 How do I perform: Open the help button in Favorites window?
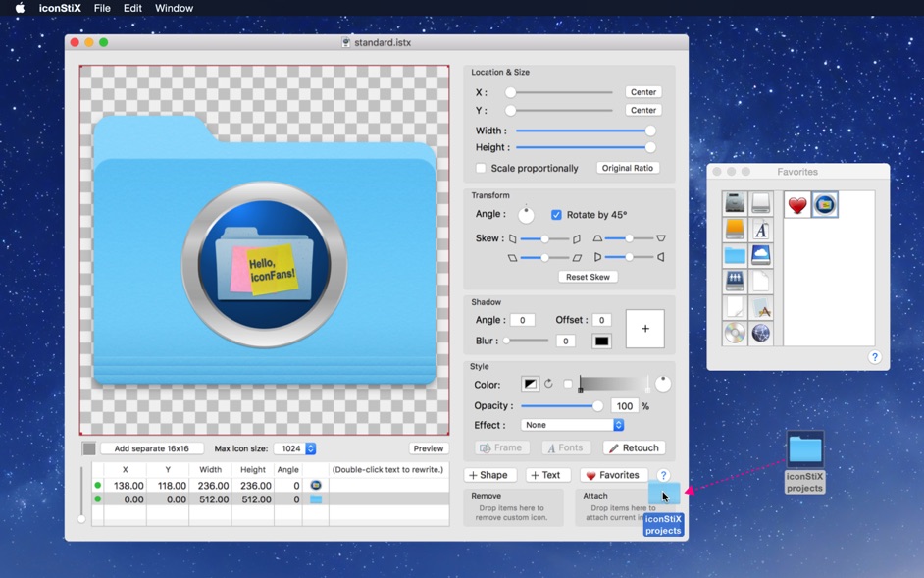[x=874, y=357]
